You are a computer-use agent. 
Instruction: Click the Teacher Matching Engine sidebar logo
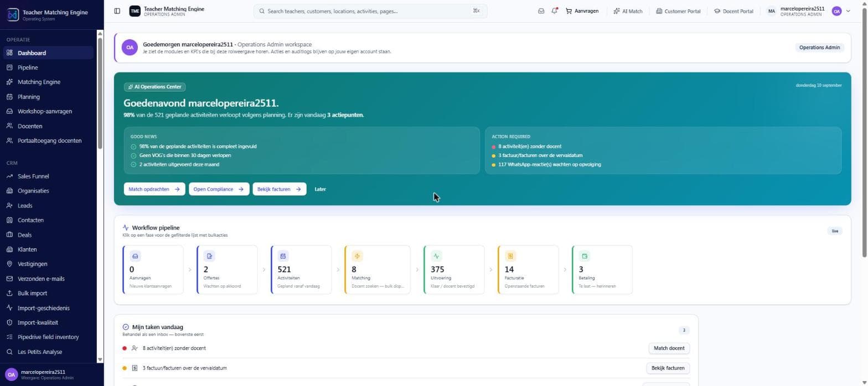[x=13, y=14]
